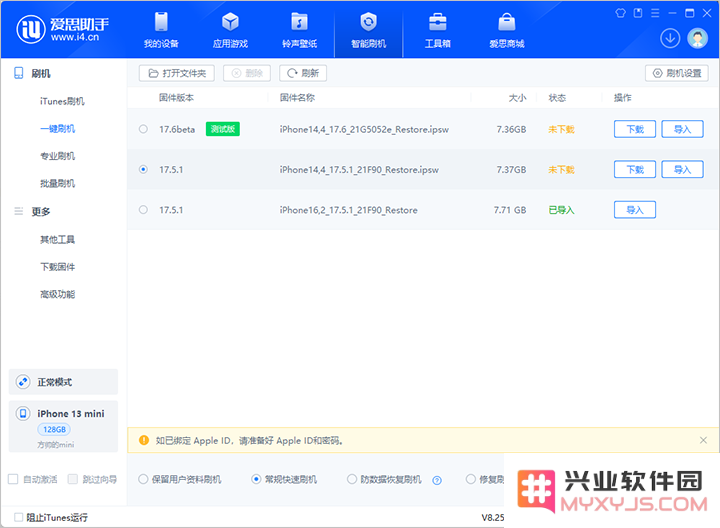This screenshot has height=528, width=720.
Task: Click the iPhone 13 mini device icon
Action: tap(23, 413)
